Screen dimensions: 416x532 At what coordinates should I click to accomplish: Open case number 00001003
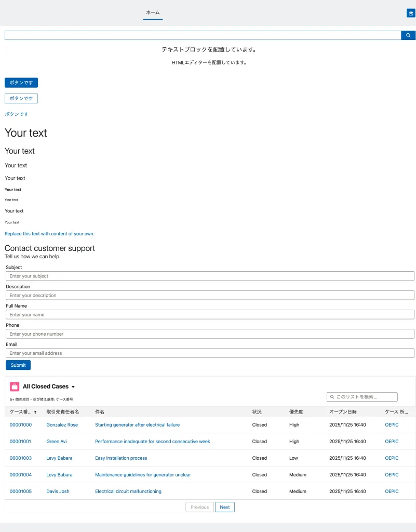coord(21,458)
